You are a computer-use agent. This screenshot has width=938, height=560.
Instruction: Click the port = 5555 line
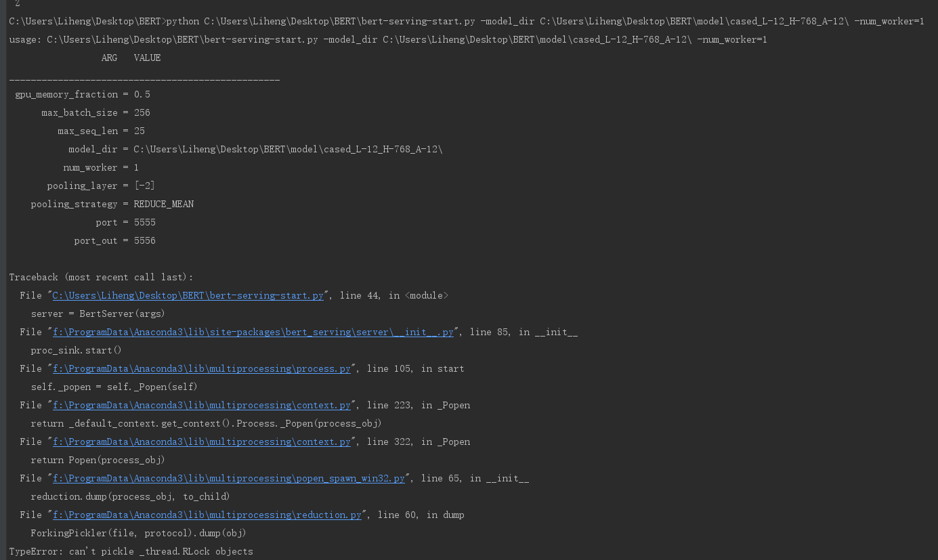click(125, 223)
